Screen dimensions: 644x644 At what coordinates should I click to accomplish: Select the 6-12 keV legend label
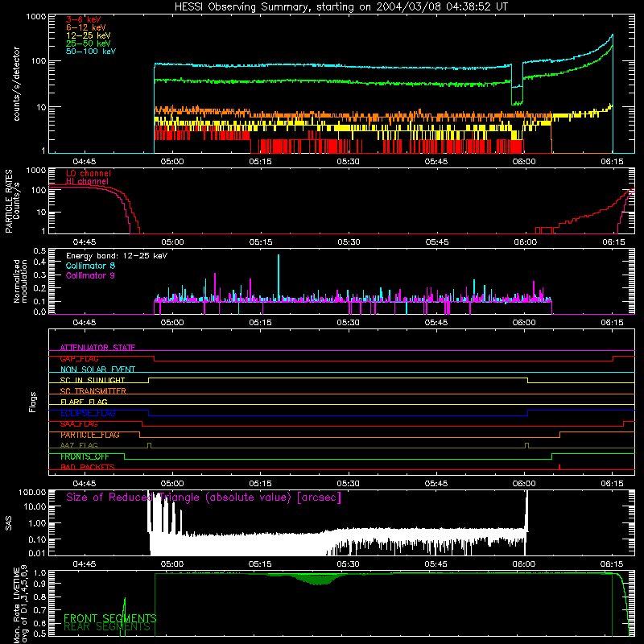point(86,27)
